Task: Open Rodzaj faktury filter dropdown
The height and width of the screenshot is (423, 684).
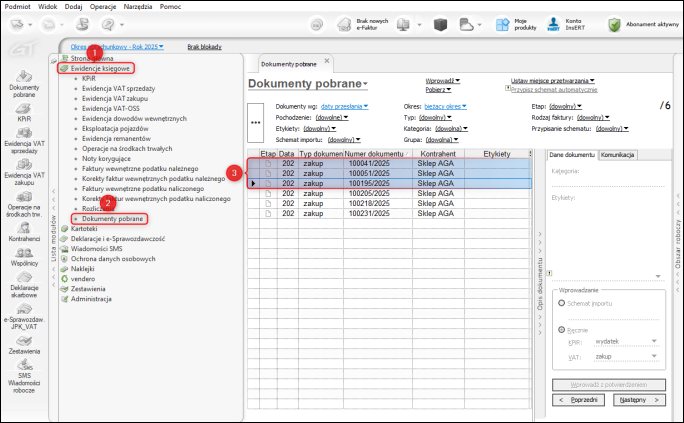Action: click(x=593, y=118)
